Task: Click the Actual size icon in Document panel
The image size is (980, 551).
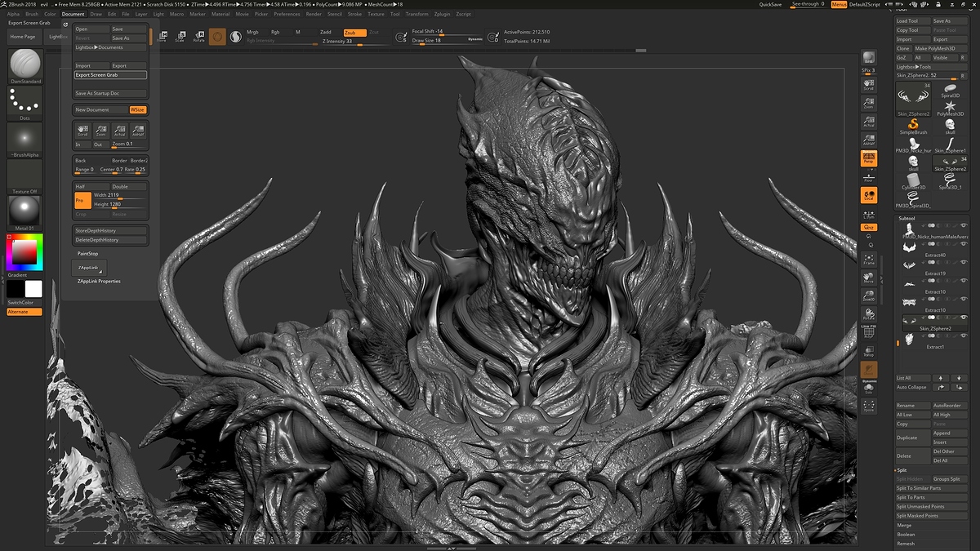Action: point(119,130)
